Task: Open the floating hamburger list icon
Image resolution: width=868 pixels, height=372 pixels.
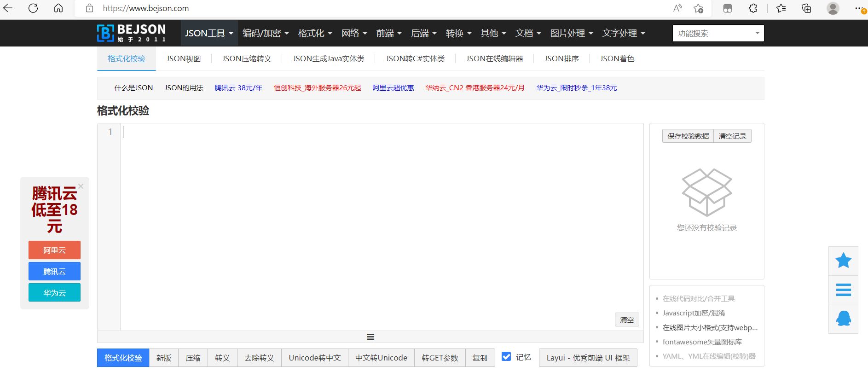Action: point(843,290)
